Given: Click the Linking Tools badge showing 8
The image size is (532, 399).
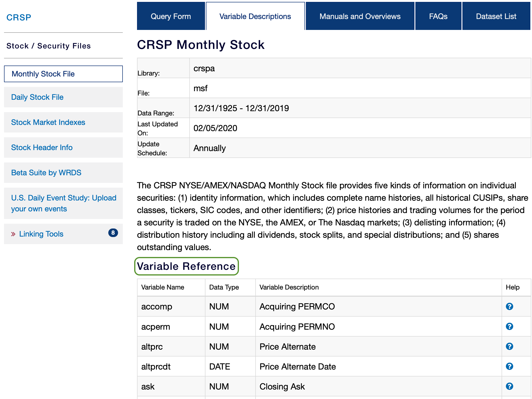Looking at the screenshot, I should pos(113,233).
